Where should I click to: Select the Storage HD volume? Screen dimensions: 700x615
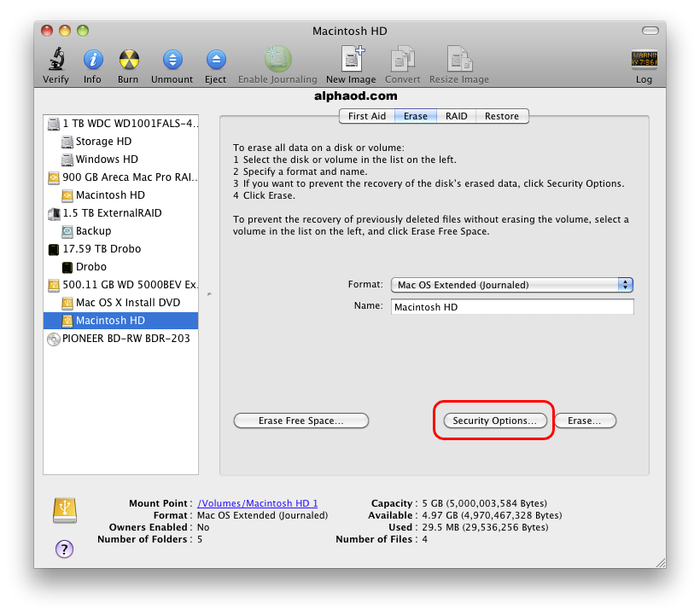pyautogui.click(x=121, y=142)
